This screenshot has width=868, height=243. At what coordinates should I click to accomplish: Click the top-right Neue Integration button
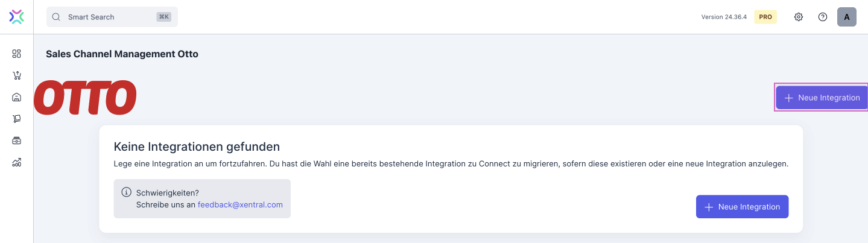click(x=822, y=98)
